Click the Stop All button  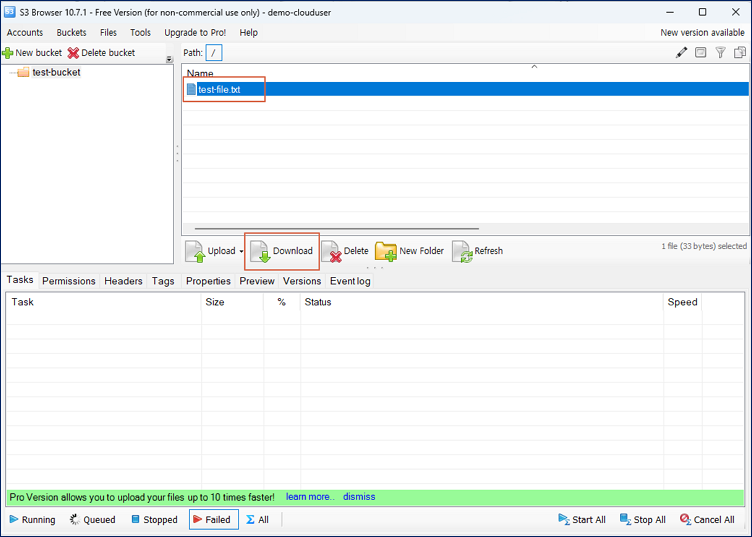[643, 520]
